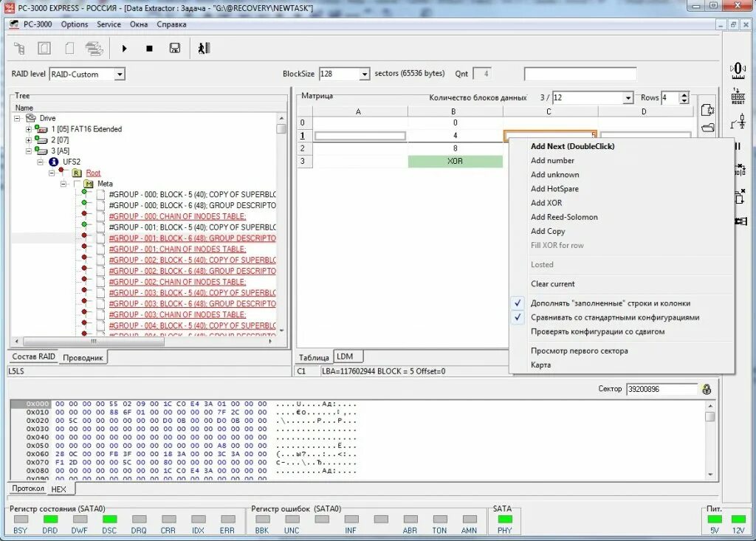Click Просмотр первого сектора in context menu
Image resolution: width=756 pixels, height=541 pixels.
pos(579,351)
